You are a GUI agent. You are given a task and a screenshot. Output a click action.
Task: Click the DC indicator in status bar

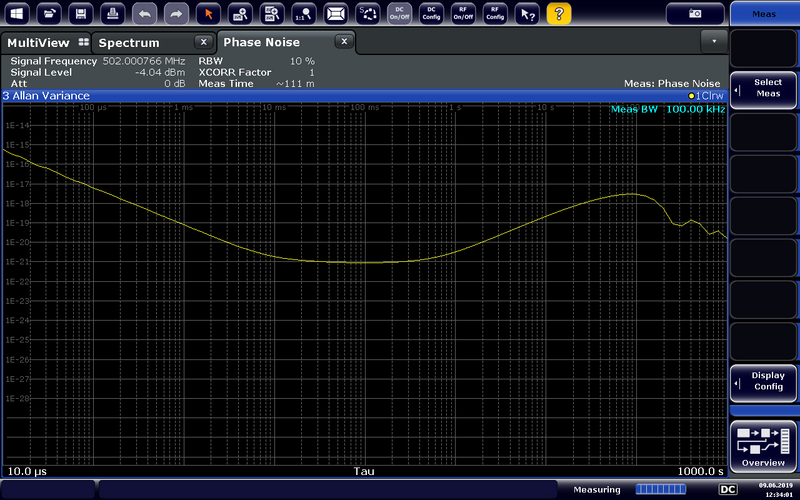tap(729, 489)
